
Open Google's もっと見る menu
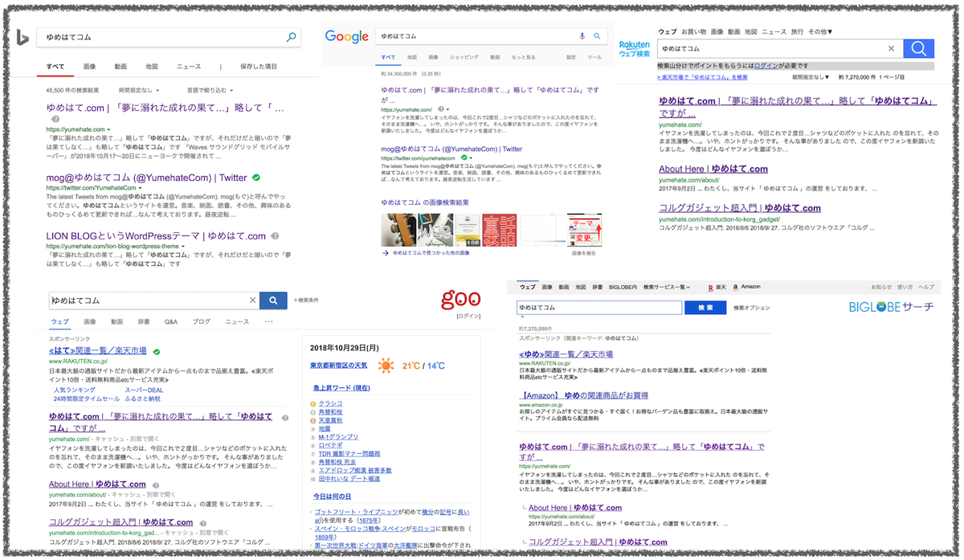(x=524, y=58)
